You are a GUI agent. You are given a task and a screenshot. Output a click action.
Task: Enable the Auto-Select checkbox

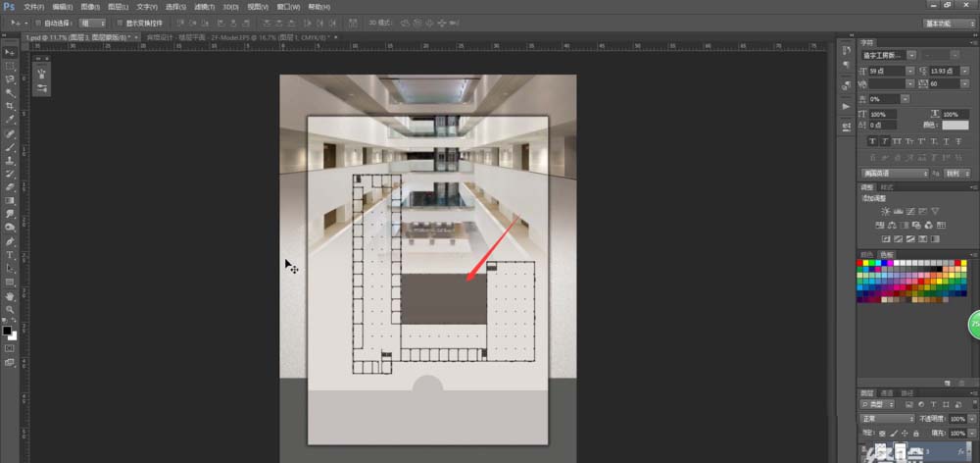37,24
